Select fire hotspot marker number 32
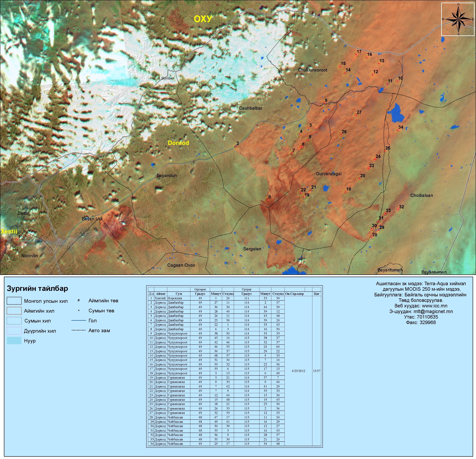 click(398, 210)
